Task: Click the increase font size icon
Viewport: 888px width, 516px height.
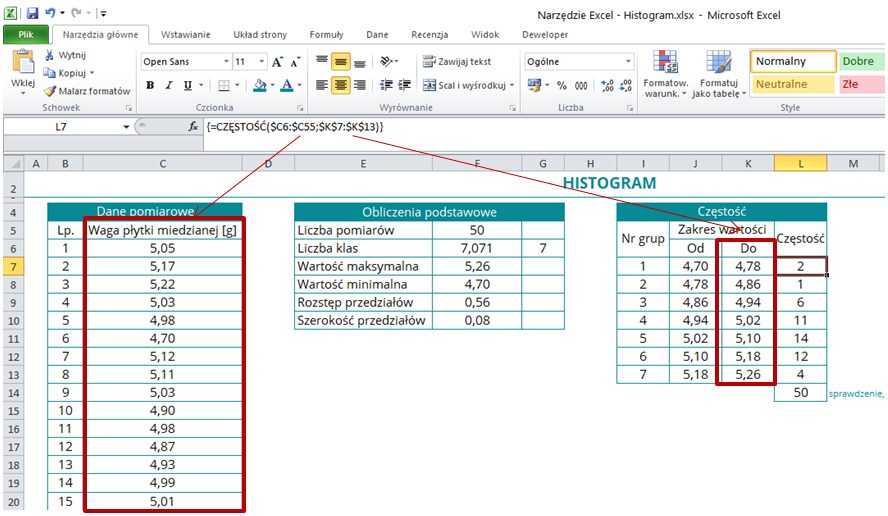Action: tap(278, 62)
